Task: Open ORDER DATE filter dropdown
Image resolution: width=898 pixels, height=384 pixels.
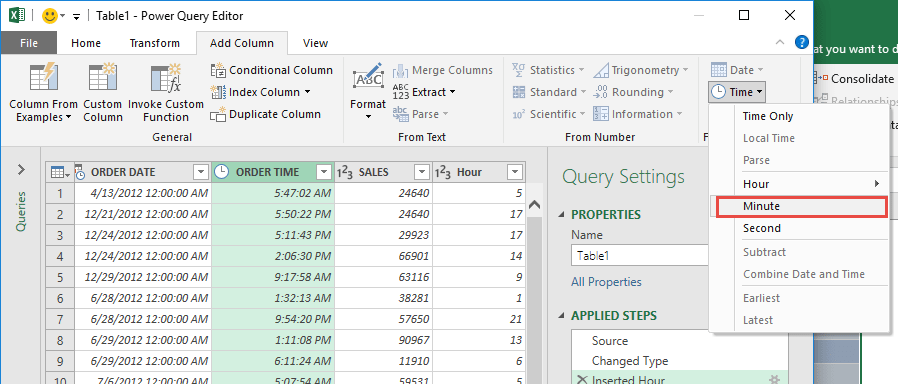Action: (x=201, y=172)
